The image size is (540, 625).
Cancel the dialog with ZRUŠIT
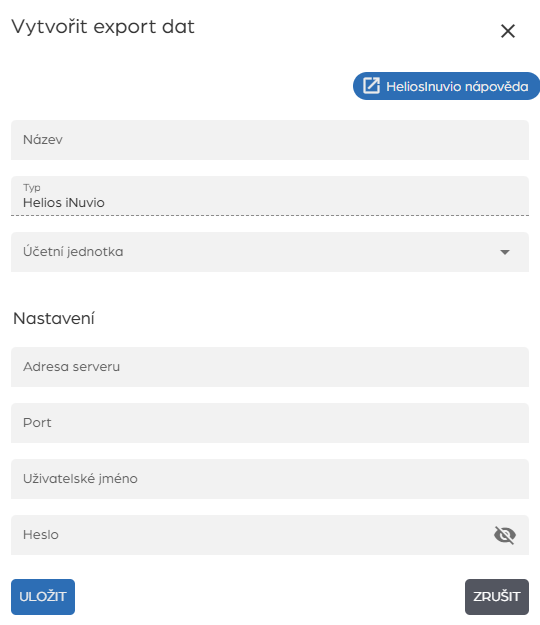[x=497, y=597]
